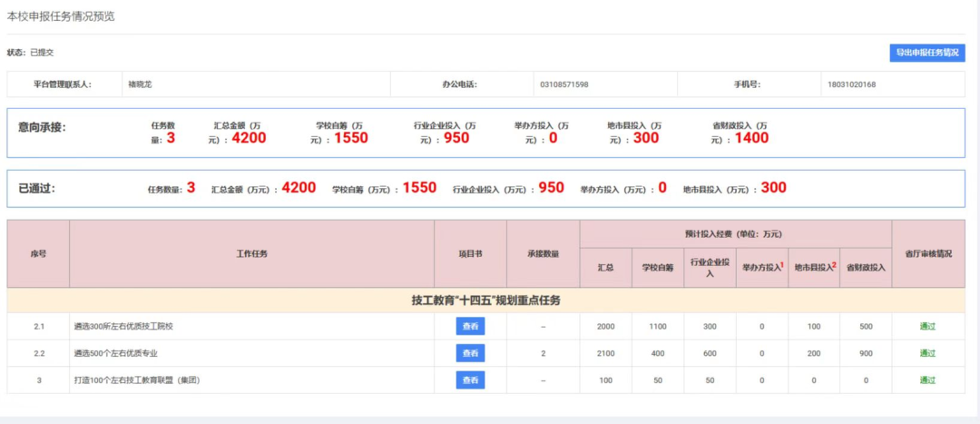Click the mobile number value 18031020168
Image resolution: width=980 pixels, height=424 pixels.
pyautogui.click(x=852, y=84)
